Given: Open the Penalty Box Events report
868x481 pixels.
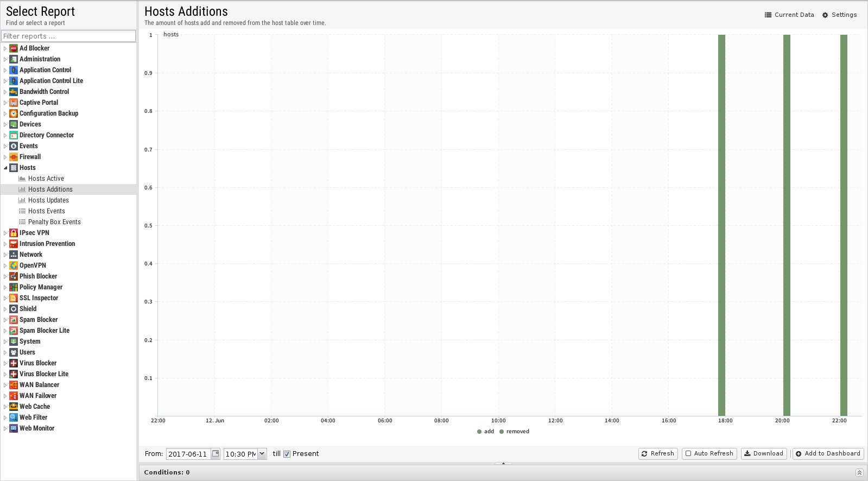Looking at the screenshot, I should click(54, 222).
